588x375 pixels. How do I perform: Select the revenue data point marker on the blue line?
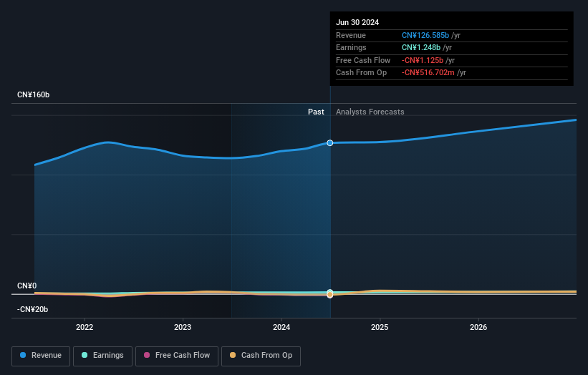(330, 143)
